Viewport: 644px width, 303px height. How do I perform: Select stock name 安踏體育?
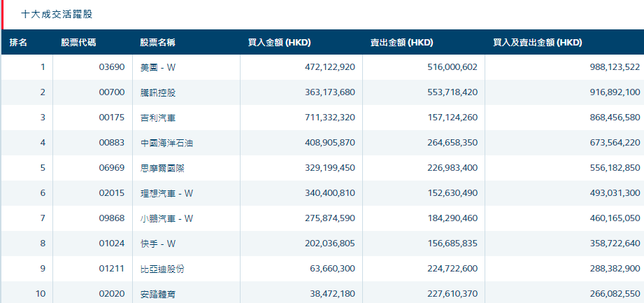coord(158,294)
